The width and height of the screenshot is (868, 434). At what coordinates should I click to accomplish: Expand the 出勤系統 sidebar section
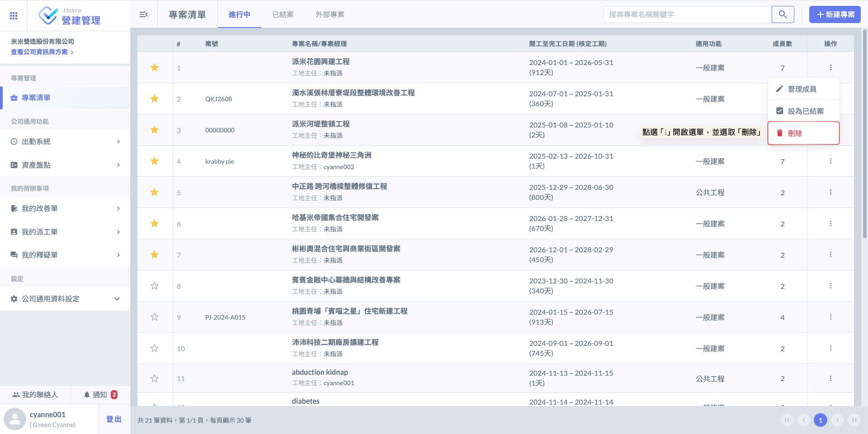pos(65,142)
